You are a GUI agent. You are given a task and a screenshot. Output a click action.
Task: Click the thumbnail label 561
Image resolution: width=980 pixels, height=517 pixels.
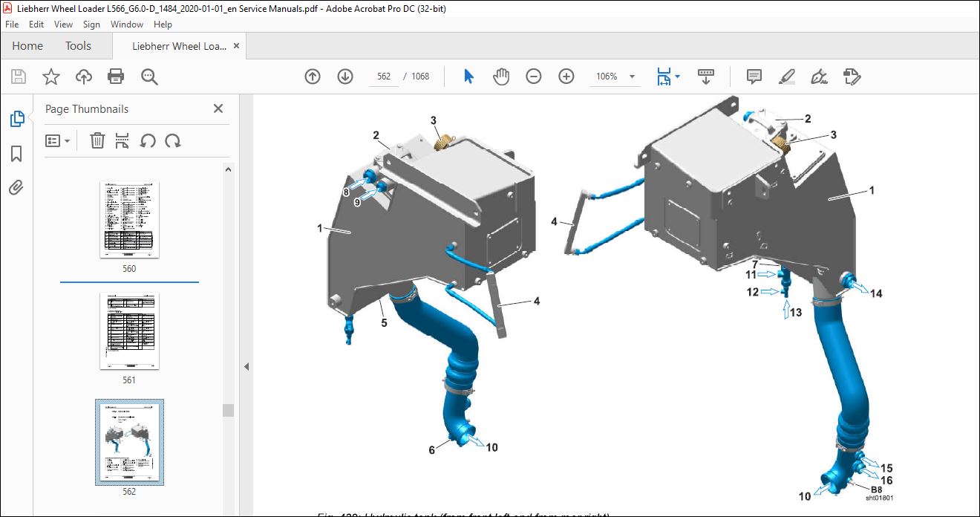129,380
